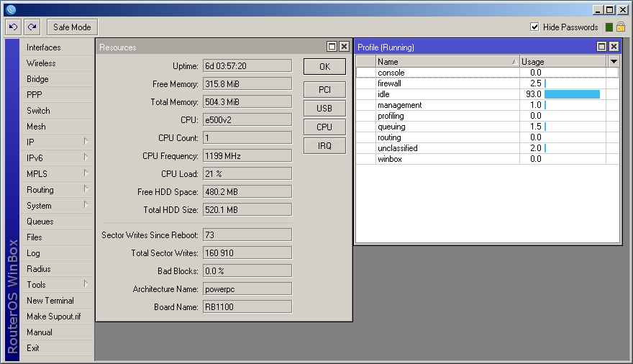Click the IRQ button
This screenshot has height=364, width=633.
pos(324,146)
